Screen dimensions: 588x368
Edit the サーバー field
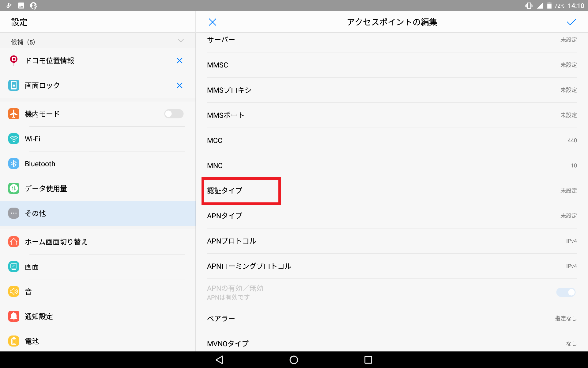392,43
